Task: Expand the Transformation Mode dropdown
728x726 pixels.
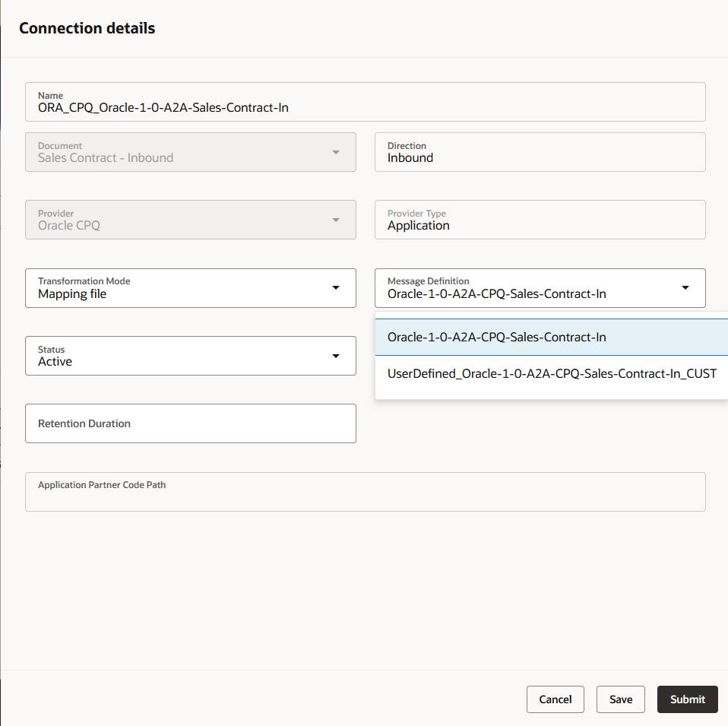Action: click(x=190, y=288)
